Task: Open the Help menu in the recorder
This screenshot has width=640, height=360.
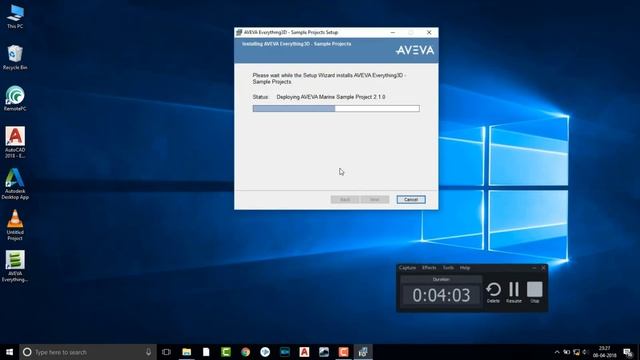Action: coord(465,268)
